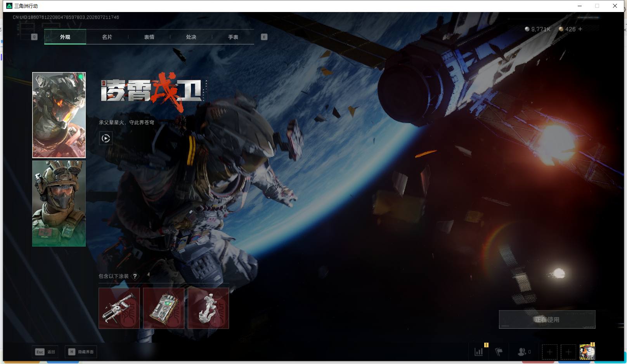Screen dimensions: 627x364
Task: Select the 外观 tab
Action: (x=65, y=37)
